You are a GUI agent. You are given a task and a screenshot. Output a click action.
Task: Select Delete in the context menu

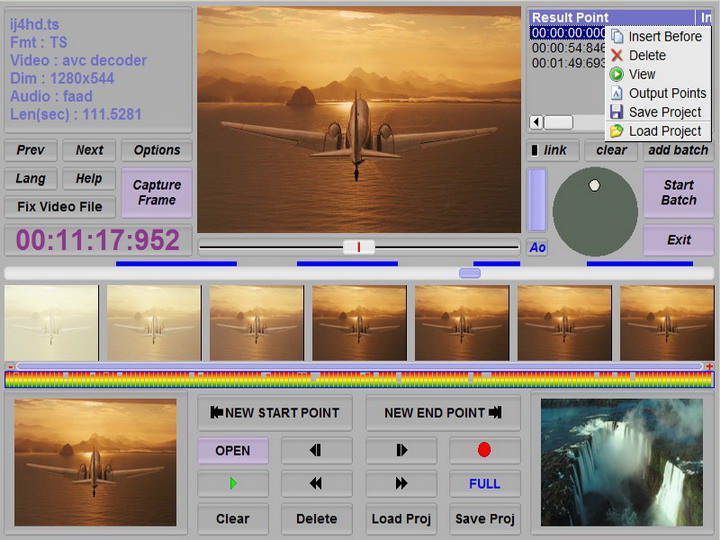(x=646, y=55)
